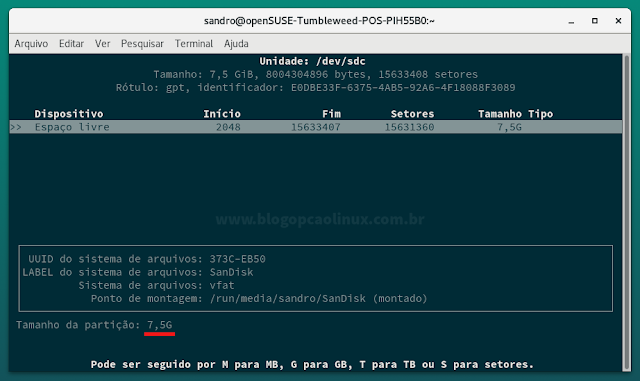
Task: Open the Terminal menu
Action: click(194, 44)
